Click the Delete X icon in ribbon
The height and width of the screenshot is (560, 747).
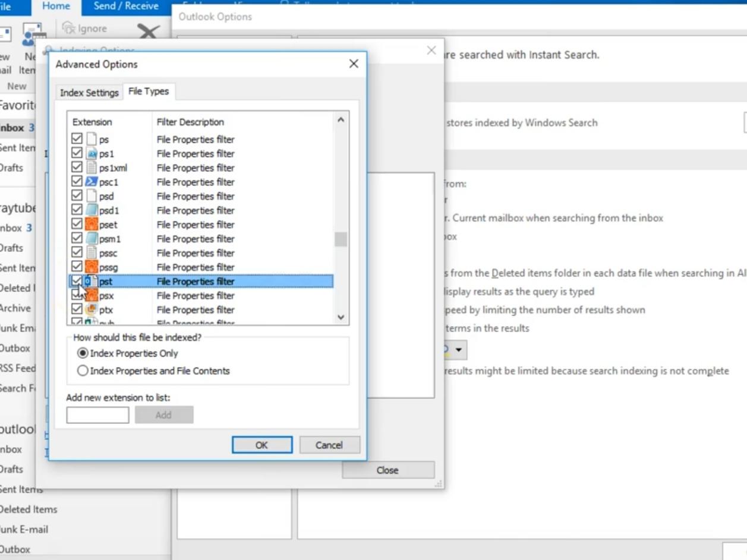[x=148, y=31]
